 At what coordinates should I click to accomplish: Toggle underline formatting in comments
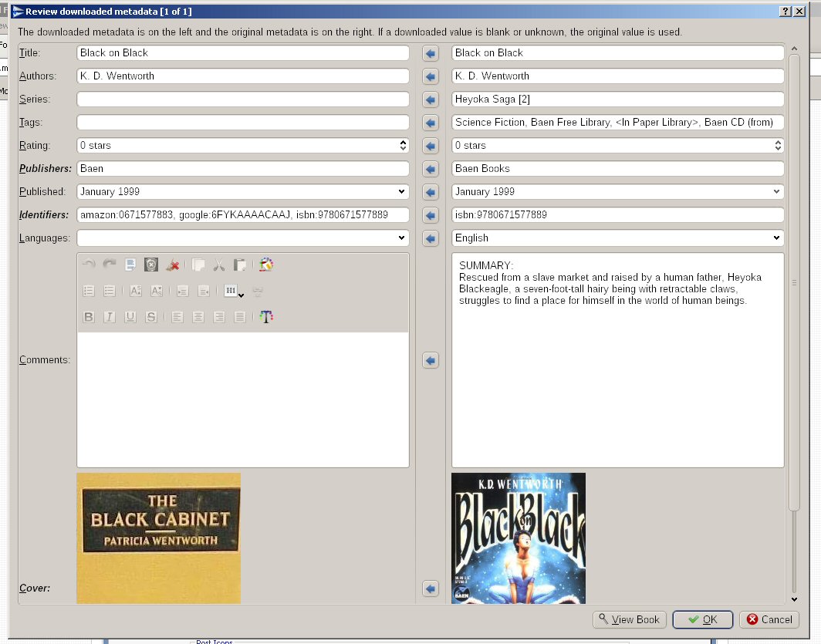[x=130, y=316]
